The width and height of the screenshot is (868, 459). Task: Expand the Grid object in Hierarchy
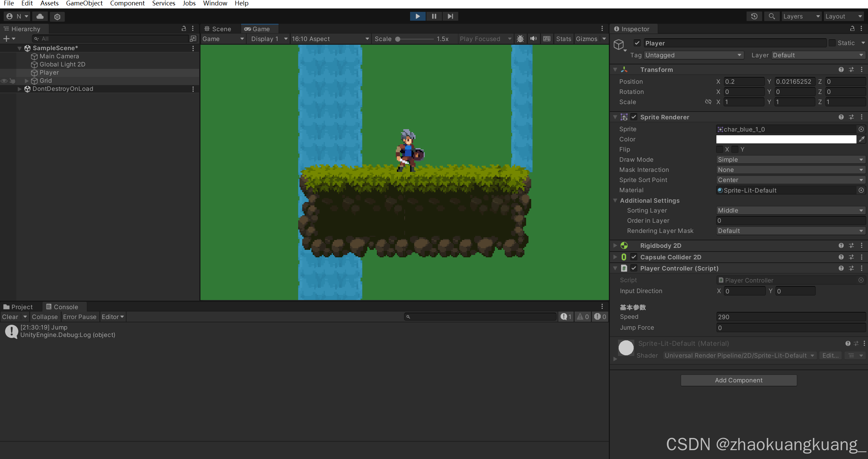[x=26, y=81]
